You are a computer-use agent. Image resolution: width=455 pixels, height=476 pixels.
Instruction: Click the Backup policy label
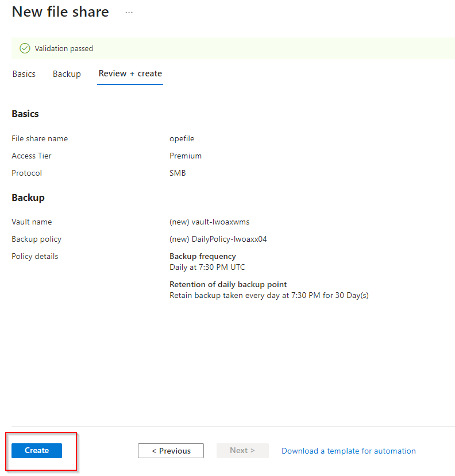[36, 239]
